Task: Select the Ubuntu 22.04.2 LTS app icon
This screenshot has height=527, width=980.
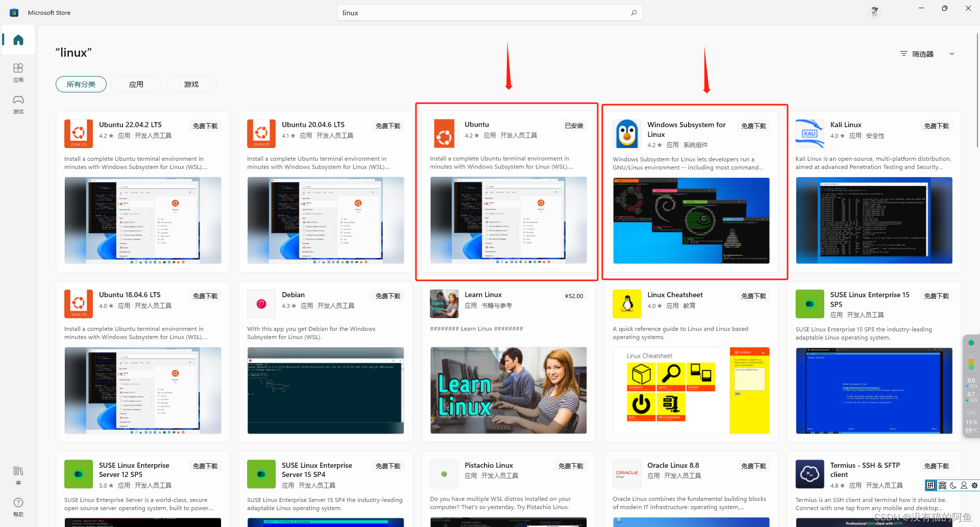Action: [78, 133]
